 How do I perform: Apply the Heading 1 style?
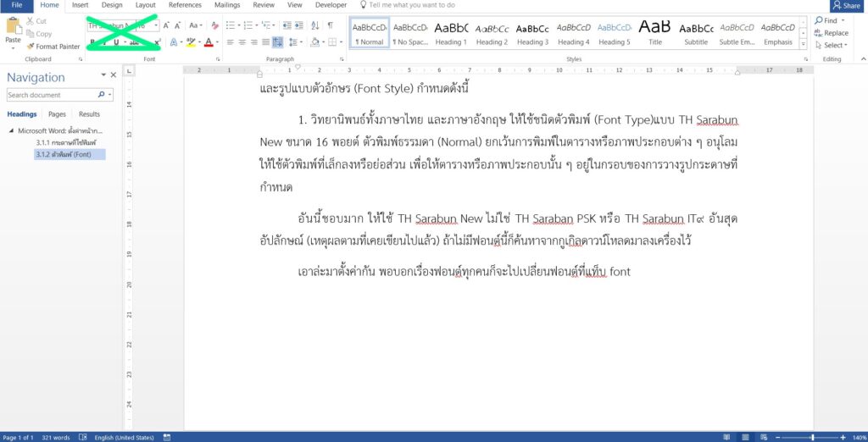pyautogui.click(x=450, y=33)
